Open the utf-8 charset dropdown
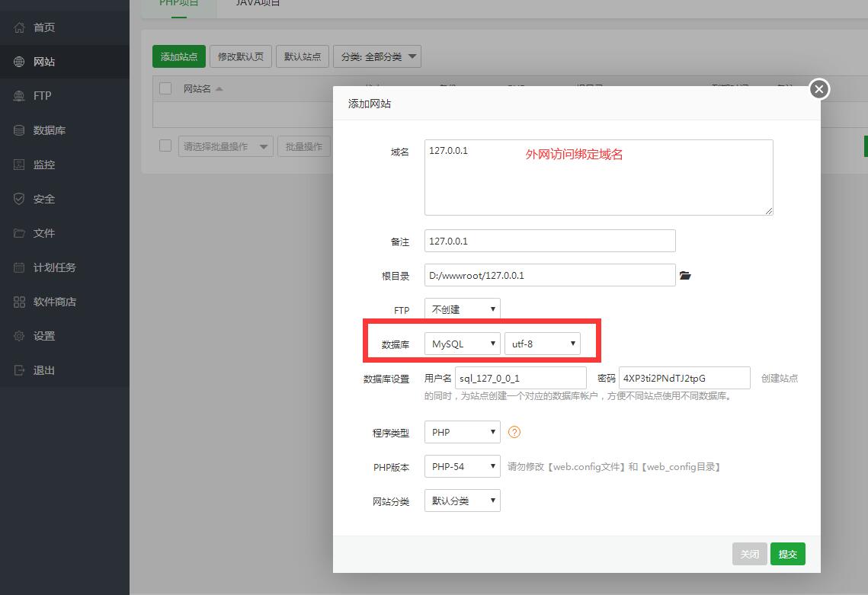This screenshot has width=868, height=595. pyautogui.click(x=542, y=344)
